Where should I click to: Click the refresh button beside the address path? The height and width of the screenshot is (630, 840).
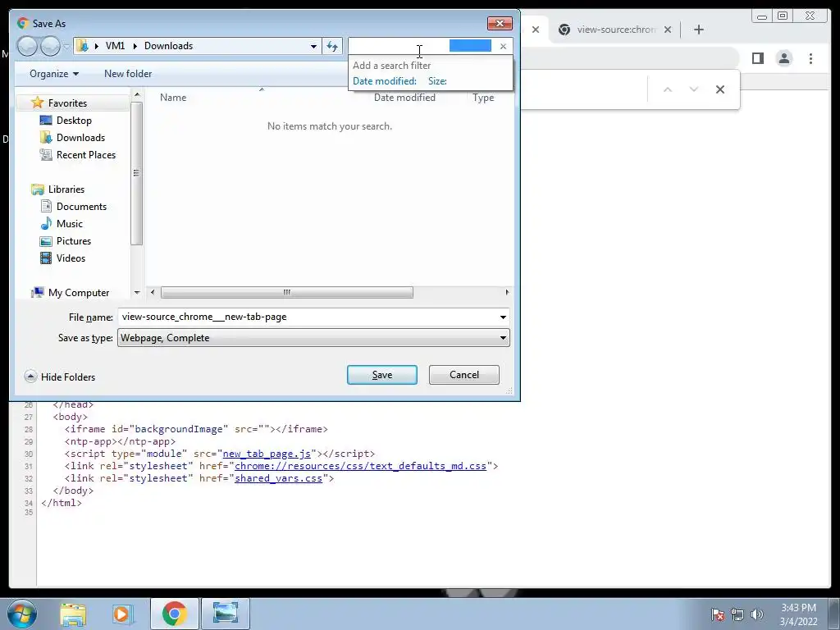pos(332,46)
